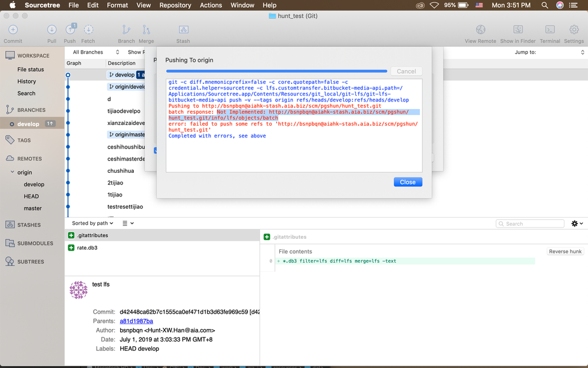The width and height of the screenshot is (588, 368).
Task: Open the Edit menu
Action: (x=93, y=5)
